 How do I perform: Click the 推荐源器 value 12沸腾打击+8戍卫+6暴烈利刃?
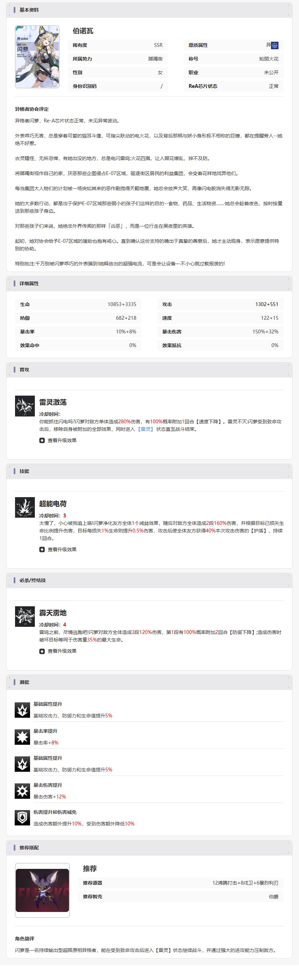(x=245, y=883)
